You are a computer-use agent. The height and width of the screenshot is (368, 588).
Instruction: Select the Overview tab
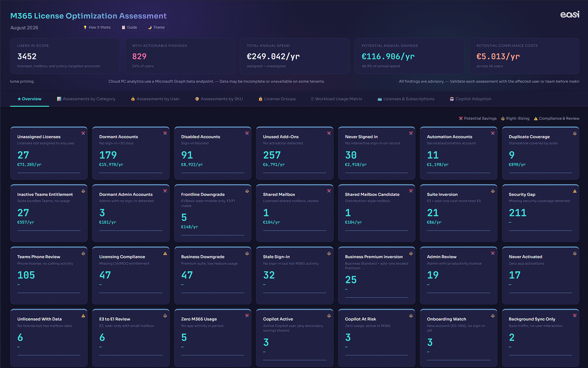click(x=29, y=99)
